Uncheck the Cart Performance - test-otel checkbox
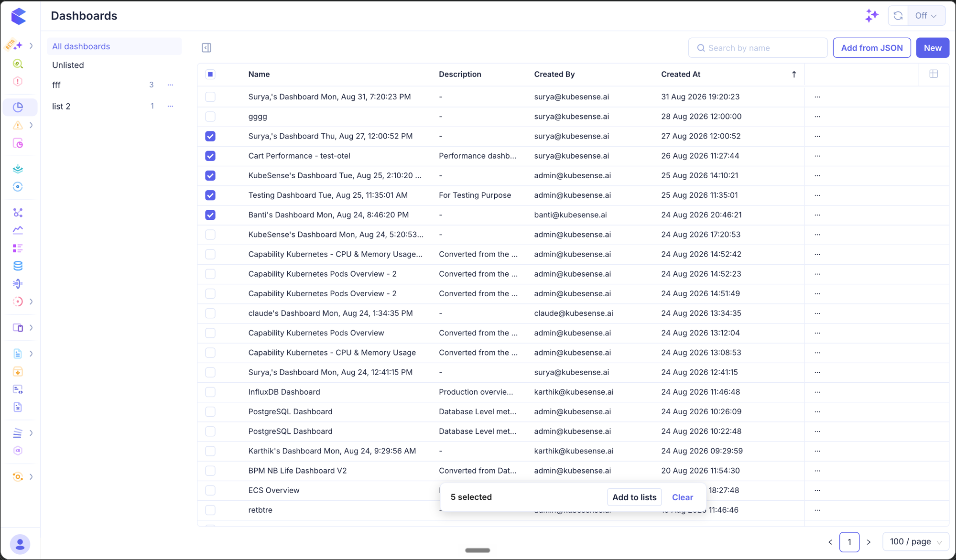The image size is (956, 560). coord(210,156)
